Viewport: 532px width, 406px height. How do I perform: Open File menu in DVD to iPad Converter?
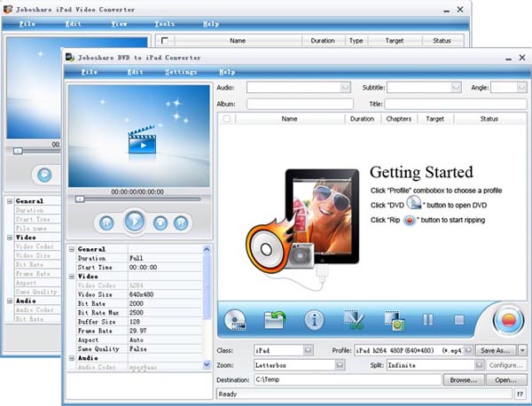pos(90,72)
